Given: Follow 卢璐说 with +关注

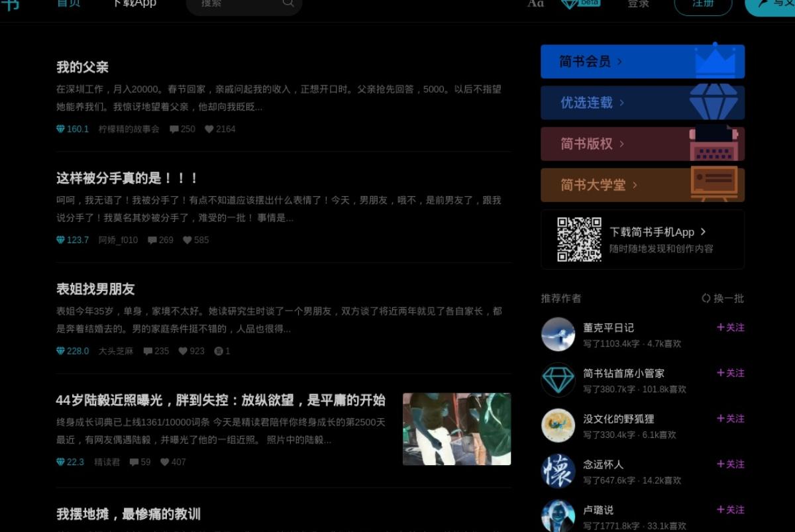Looking at the screenshot, I should click(730, 509).
